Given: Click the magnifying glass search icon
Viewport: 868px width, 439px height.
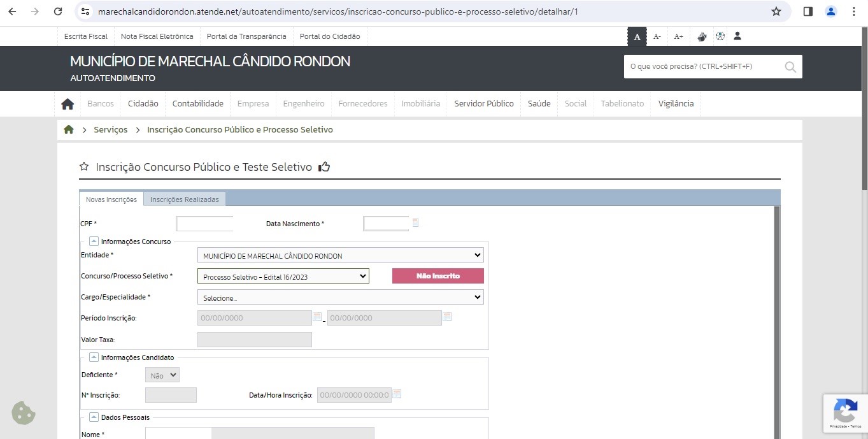Looking at the screenshot, I should click(790, 67).
